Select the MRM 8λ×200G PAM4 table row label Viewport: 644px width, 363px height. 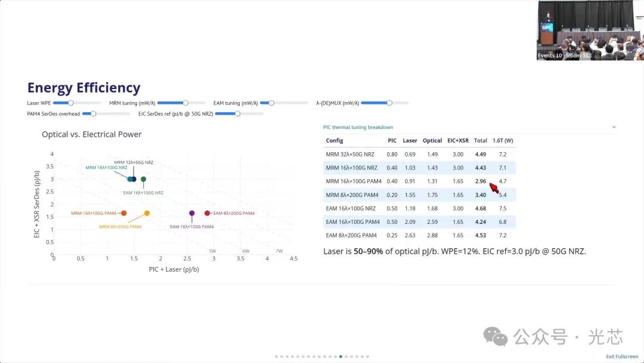coord(352,195)
